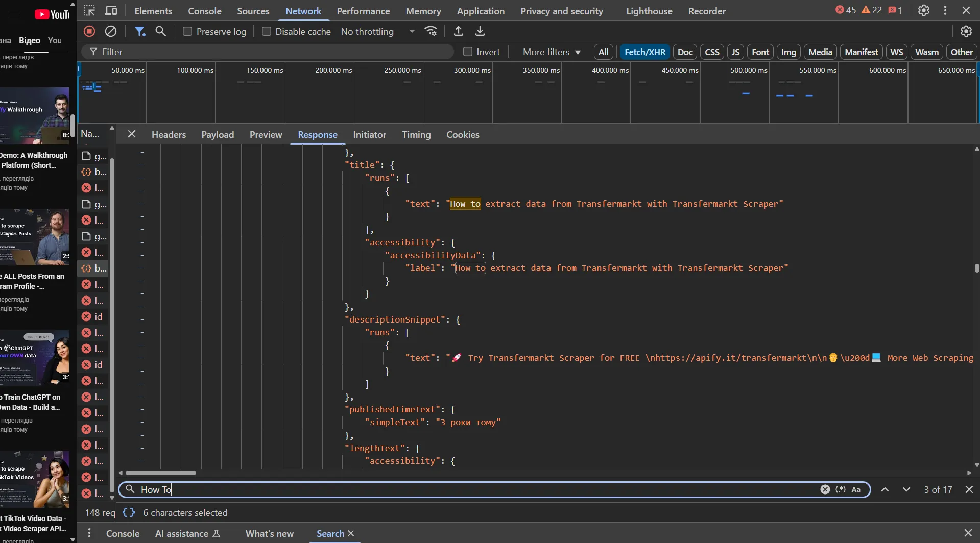Image resolution: width=980 pixels, height=543 pixels.
Task: Jump to next search match arrow
Action: click(906, 489)
